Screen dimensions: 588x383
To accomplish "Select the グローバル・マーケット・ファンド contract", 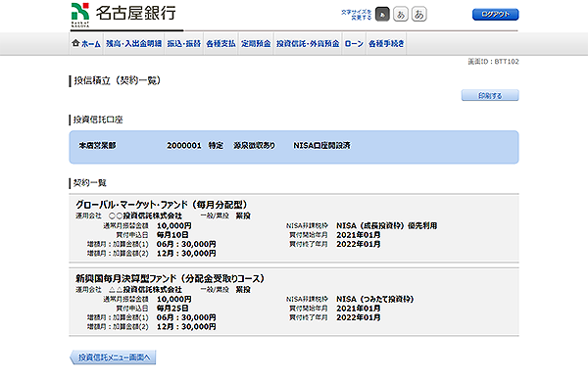I will 294,228.
